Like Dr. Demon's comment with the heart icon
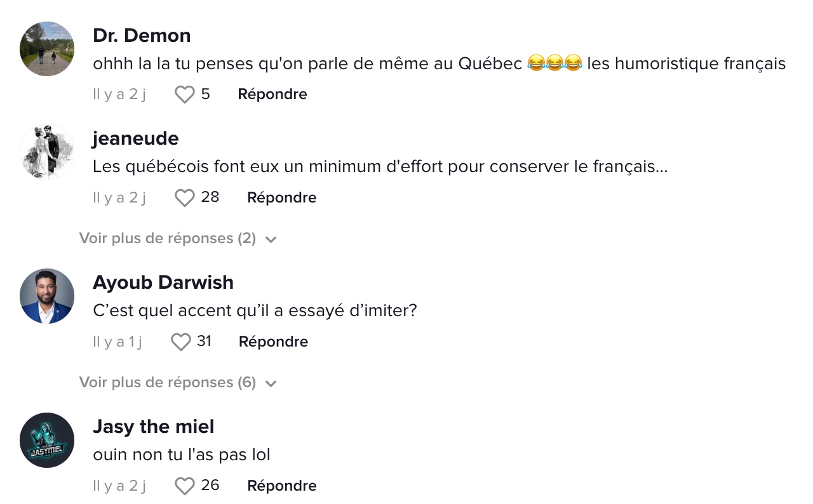 click(185, 95)
